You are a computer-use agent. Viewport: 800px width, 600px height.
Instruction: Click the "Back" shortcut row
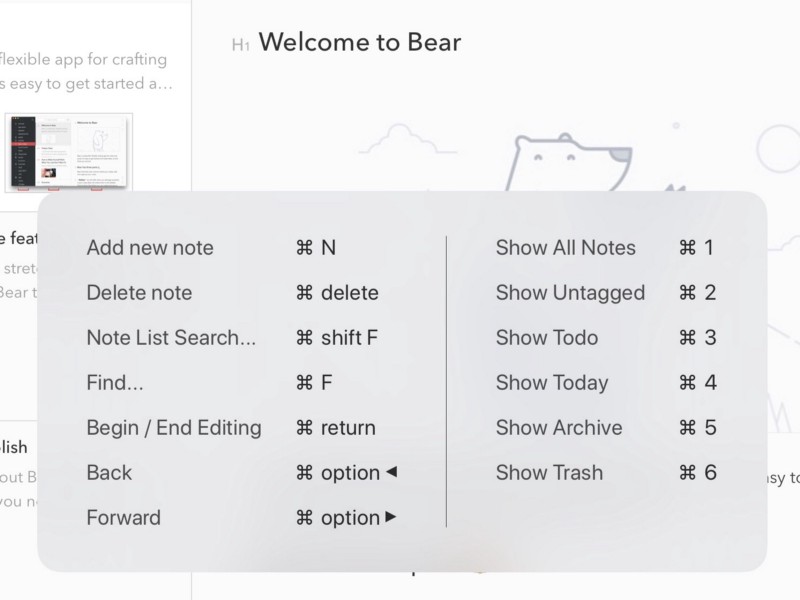109,473
